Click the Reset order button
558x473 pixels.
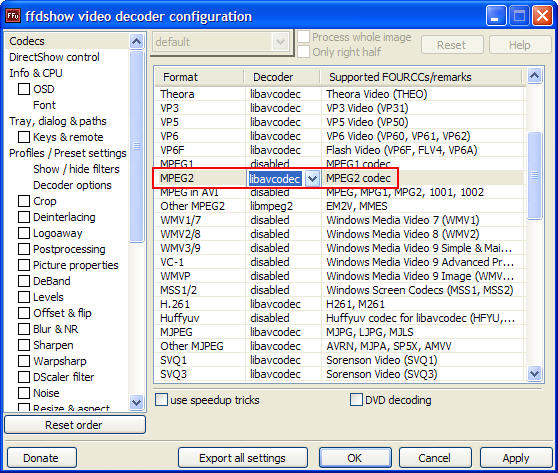point(75,425)
